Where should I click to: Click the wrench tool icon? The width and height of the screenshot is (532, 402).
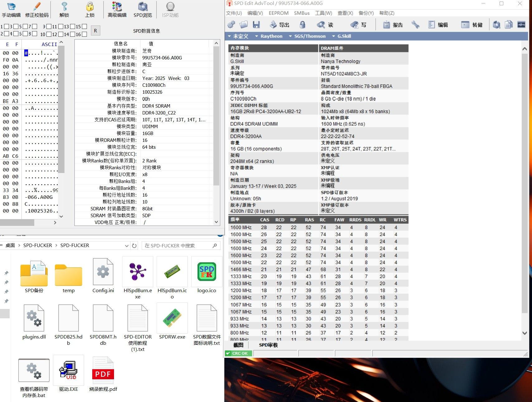[x=415, y=25]
